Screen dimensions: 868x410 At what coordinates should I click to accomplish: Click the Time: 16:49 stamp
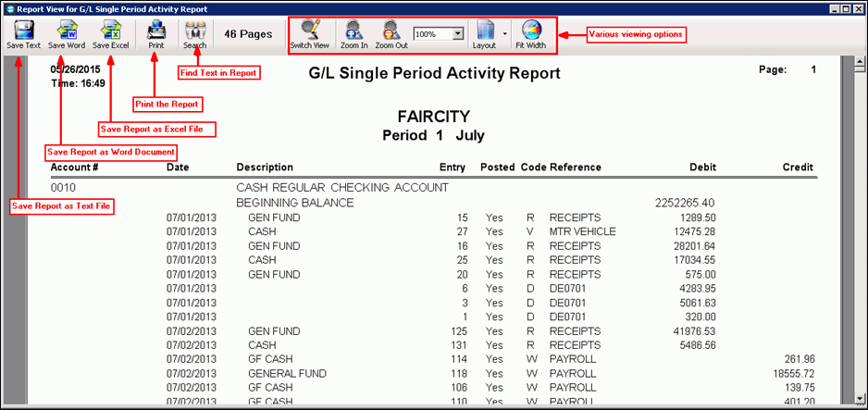(78, 83)
